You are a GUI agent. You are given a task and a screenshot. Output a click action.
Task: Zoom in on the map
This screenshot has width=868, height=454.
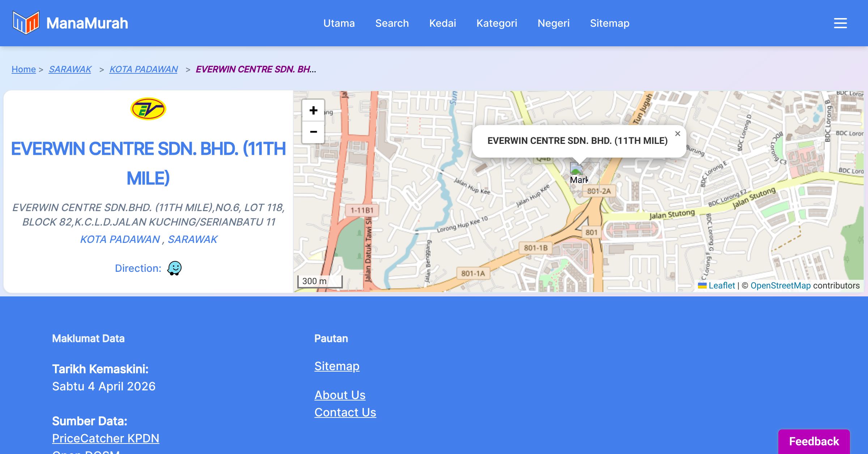pos(313,110)
